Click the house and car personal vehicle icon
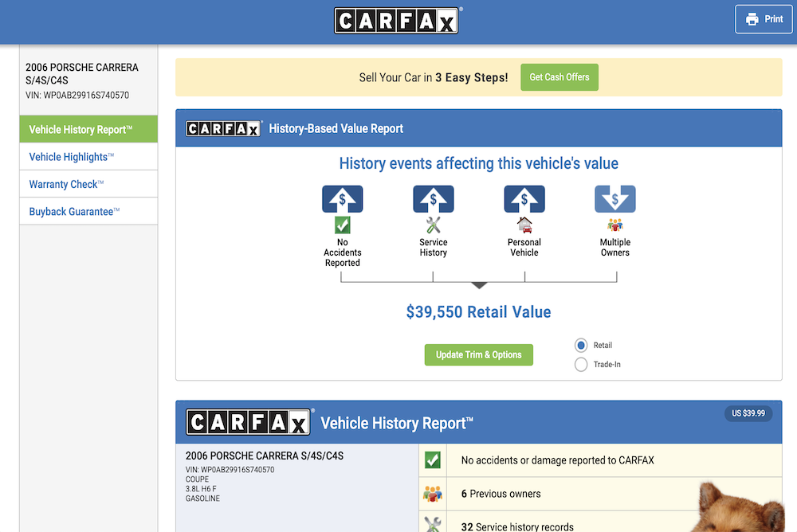This screenshot has width=797, height=532. click(524, 225)
